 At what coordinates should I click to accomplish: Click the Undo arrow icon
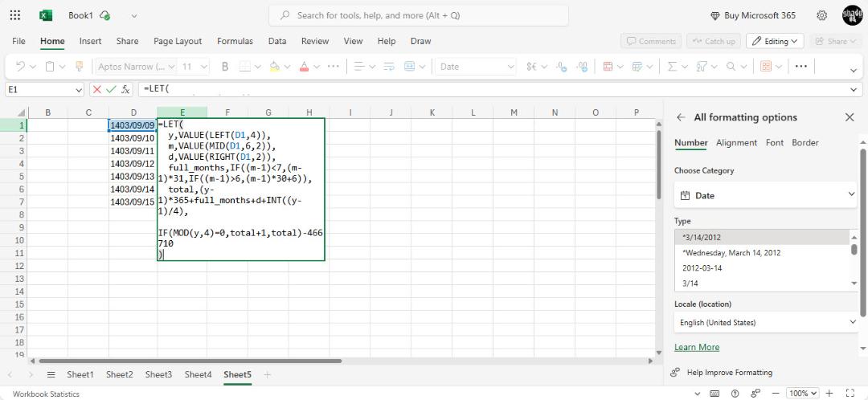pyautogui.click(x=20, y=67)
